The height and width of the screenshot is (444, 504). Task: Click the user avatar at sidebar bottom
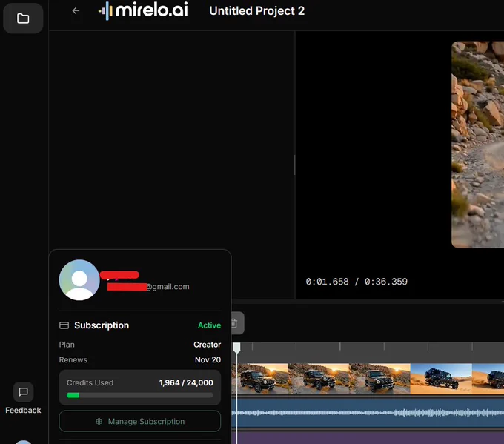coord(23,440)
